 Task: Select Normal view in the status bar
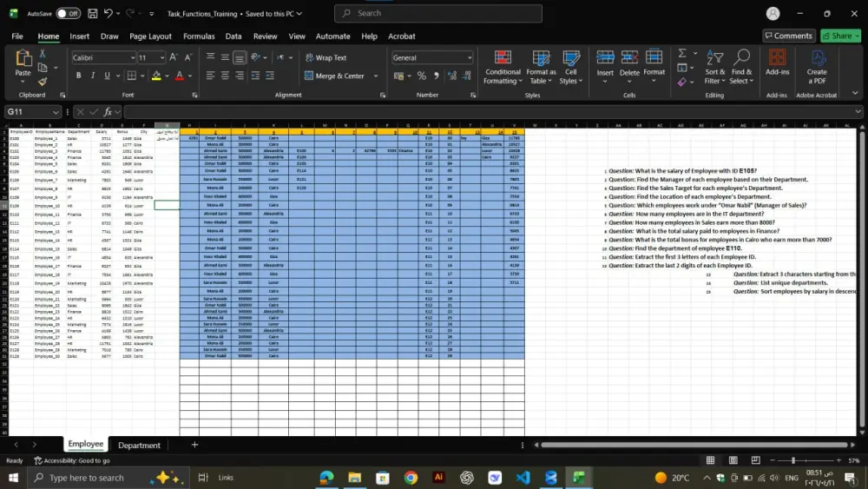tap(710, 460)
